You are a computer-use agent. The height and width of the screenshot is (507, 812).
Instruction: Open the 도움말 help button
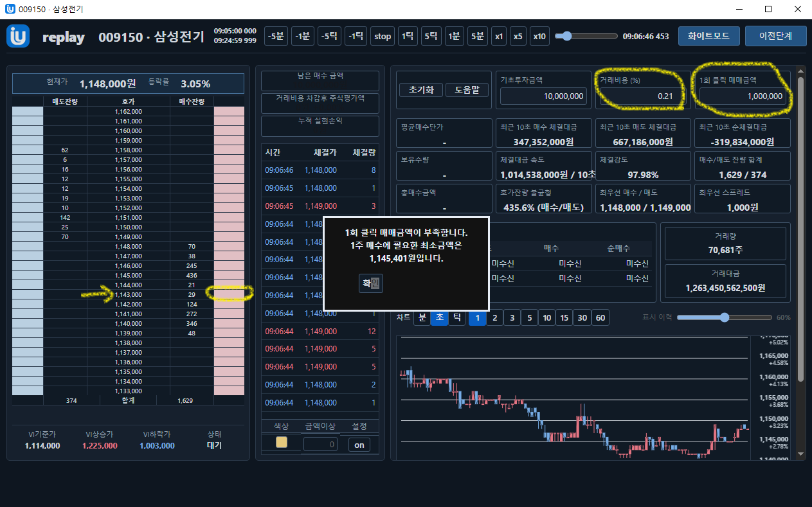click(x=467, y=90)
